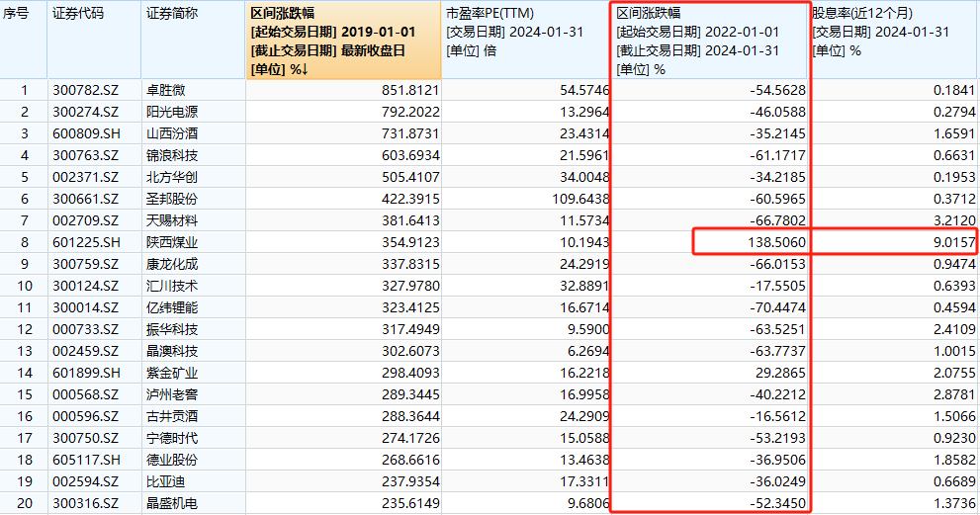
Task: Select stock code 000596.SZ
Action: pos(86,415)
